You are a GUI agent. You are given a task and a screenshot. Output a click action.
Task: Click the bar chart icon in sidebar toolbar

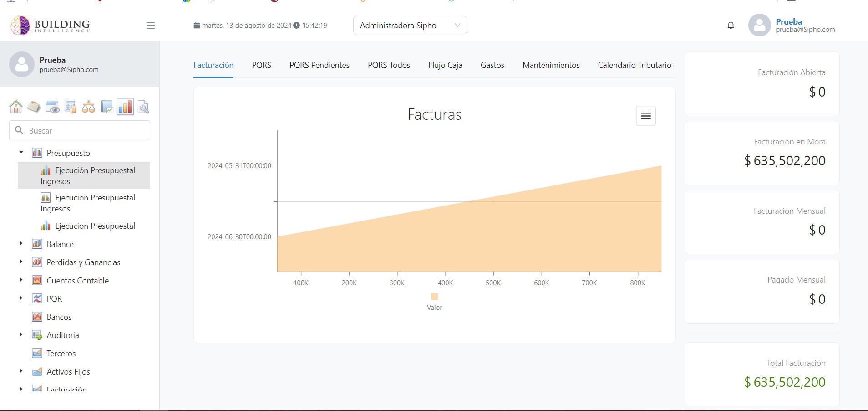(x=125, y=107)
